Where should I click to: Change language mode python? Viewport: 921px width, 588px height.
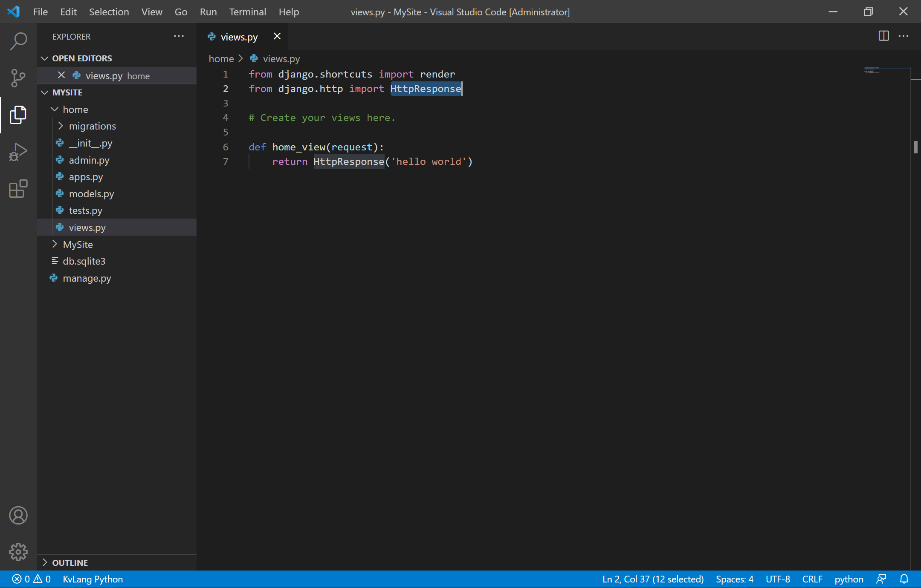[849, 579]
